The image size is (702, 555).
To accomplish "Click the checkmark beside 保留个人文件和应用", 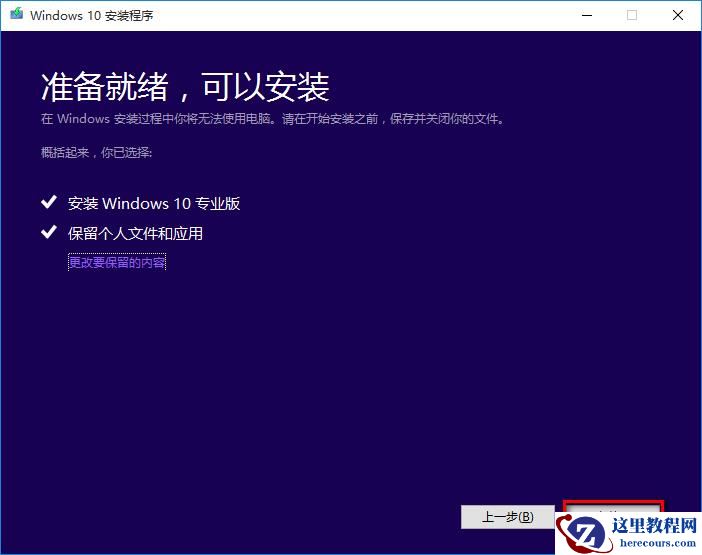I will [49, 232].
